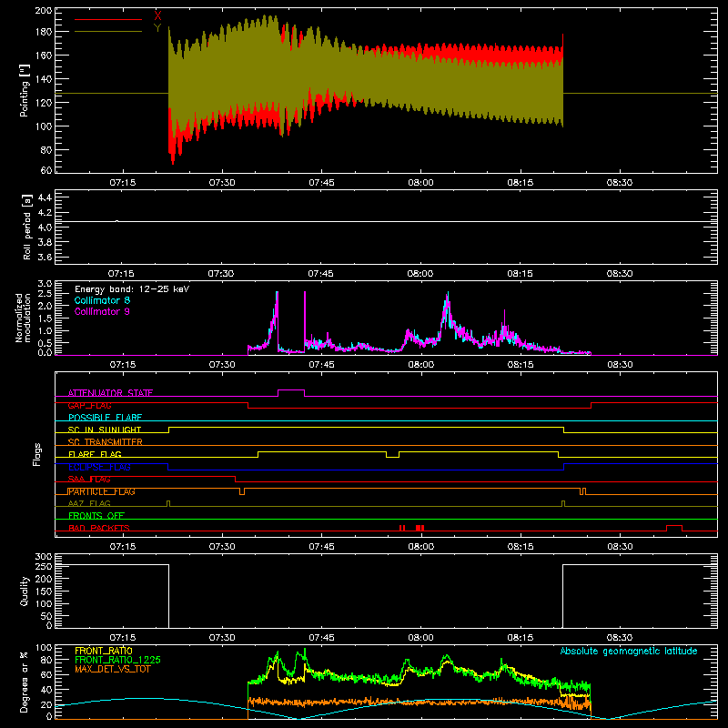
Task: Click the '2.5' value on modulation axis
Action: (x=45, y=293)
